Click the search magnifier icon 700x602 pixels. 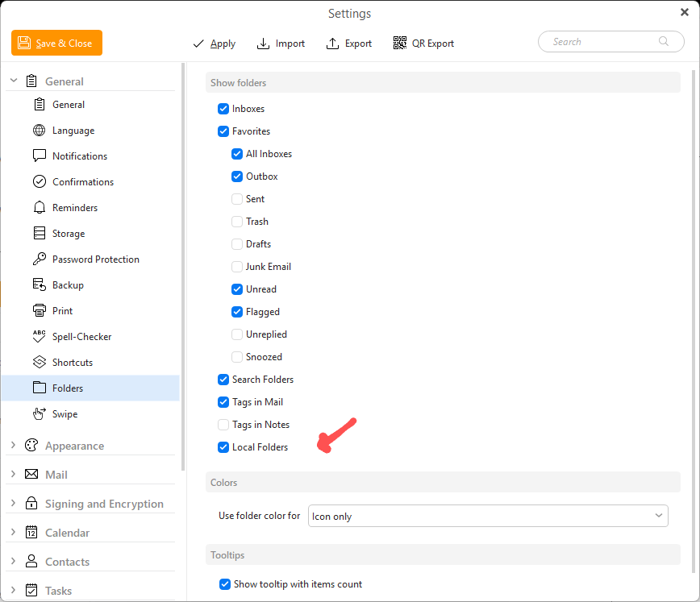pyautogui.click(x=664, y=41)
